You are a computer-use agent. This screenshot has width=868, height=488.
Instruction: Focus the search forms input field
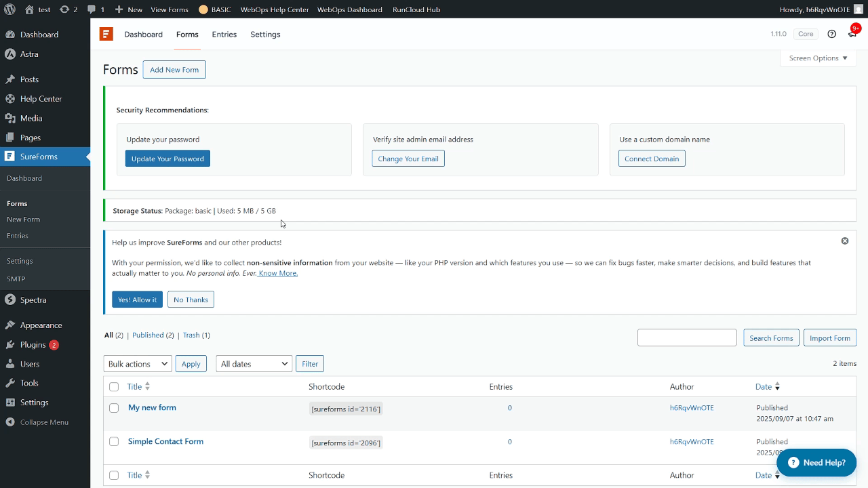687,338
